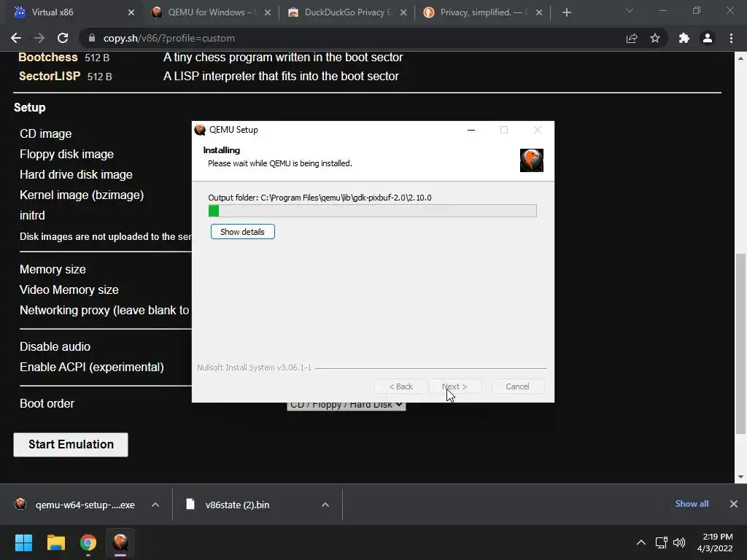Open the Chrome profile avatar icon

coord(708,38)
